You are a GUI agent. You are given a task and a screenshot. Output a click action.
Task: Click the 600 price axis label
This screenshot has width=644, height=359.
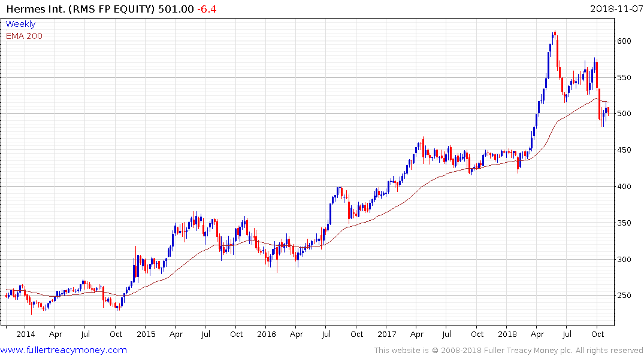tap(624, 41)
